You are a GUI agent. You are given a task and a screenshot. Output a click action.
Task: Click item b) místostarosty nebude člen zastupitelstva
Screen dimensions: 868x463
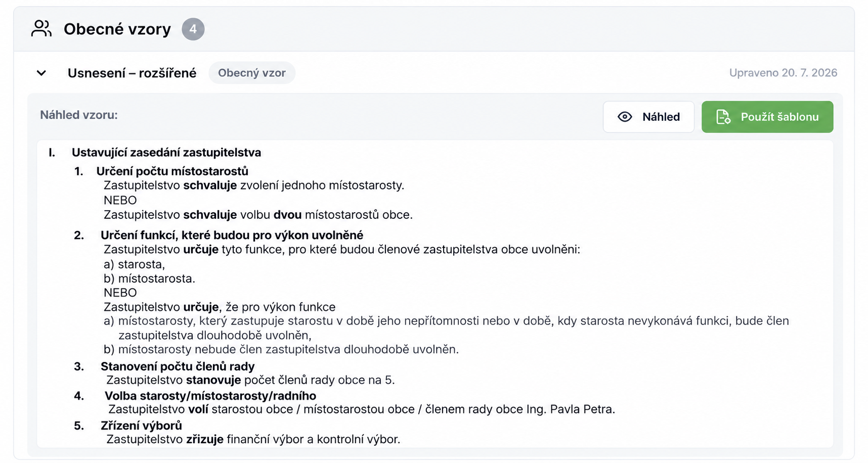(281, 349)
